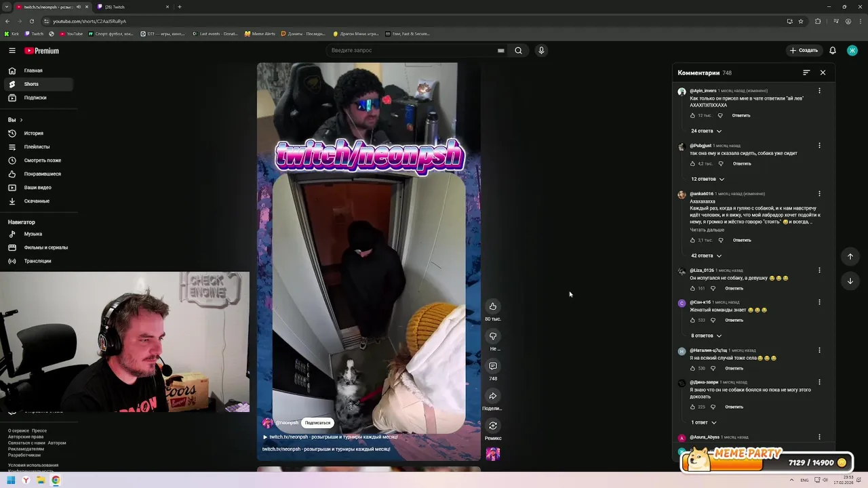Click the Создать button
The image size is (868, 488).
(804, 50)
